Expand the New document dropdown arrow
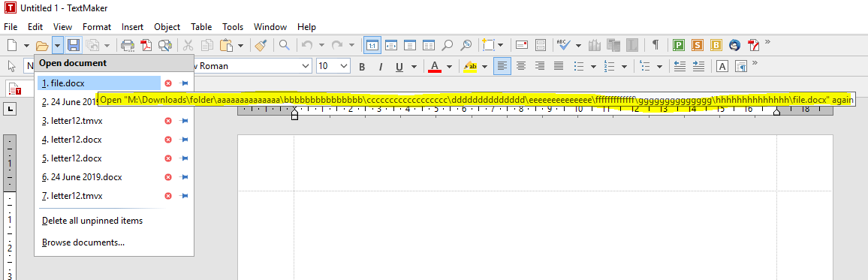868x280 pixels. [26, 45]
